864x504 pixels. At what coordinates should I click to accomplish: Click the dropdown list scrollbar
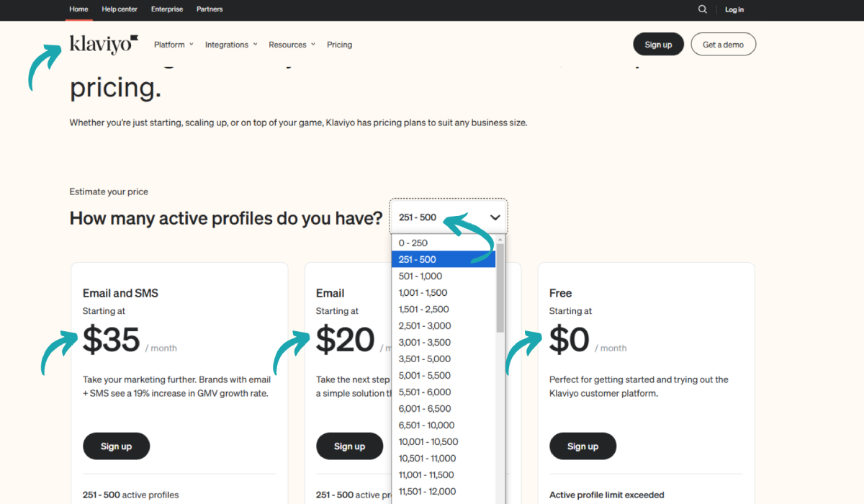click(x=500, y=288)
